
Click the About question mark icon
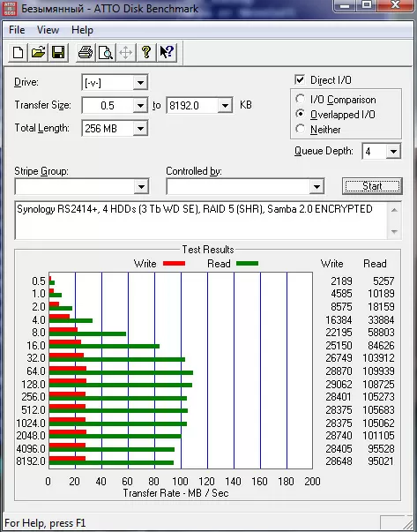(x=146, y=53)
